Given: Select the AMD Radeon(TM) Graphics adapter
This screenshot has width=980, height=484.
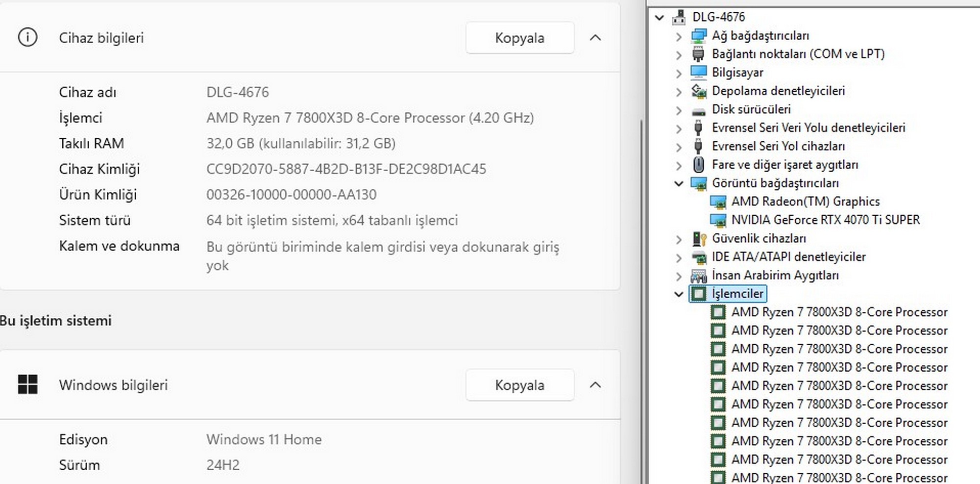Looking at the screenshot, I should coord(805,202).
